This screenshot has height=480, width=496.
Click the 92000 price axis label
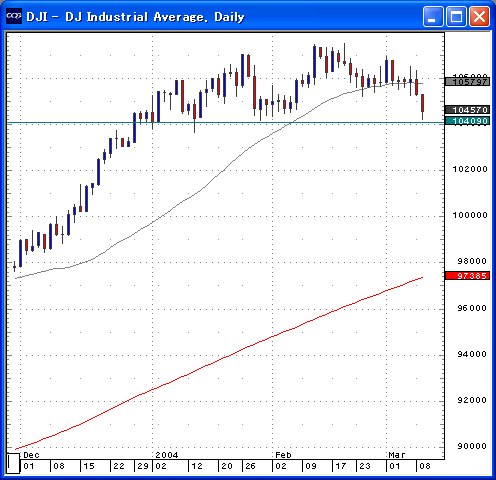[x=472, y=400]
